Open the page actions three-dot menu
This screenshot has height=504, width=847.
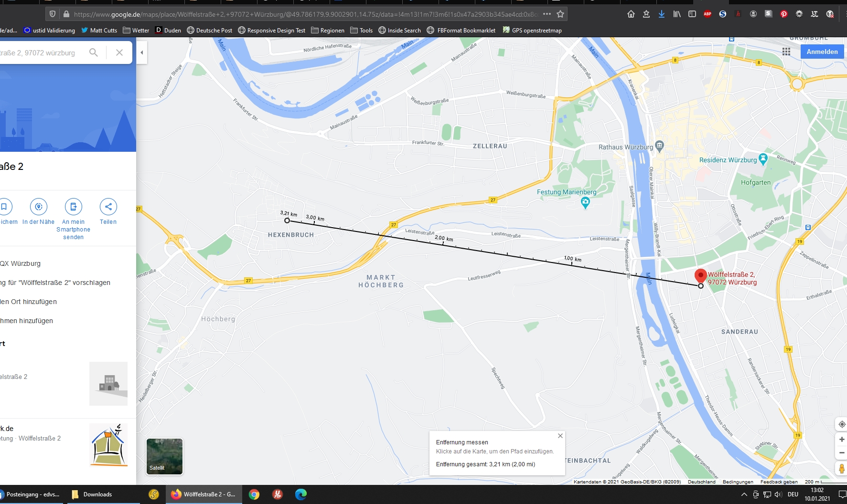[x=547, y=14]
